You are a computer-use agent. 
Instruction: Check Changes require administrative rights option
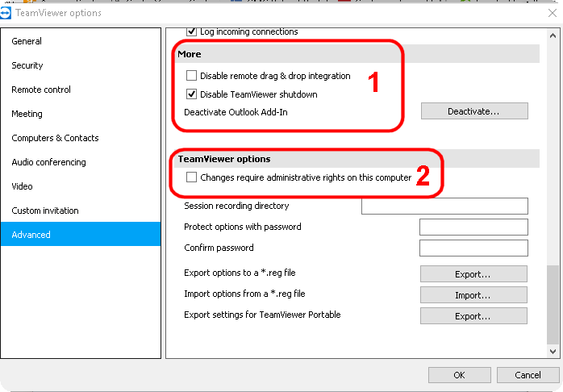(191, 177)
